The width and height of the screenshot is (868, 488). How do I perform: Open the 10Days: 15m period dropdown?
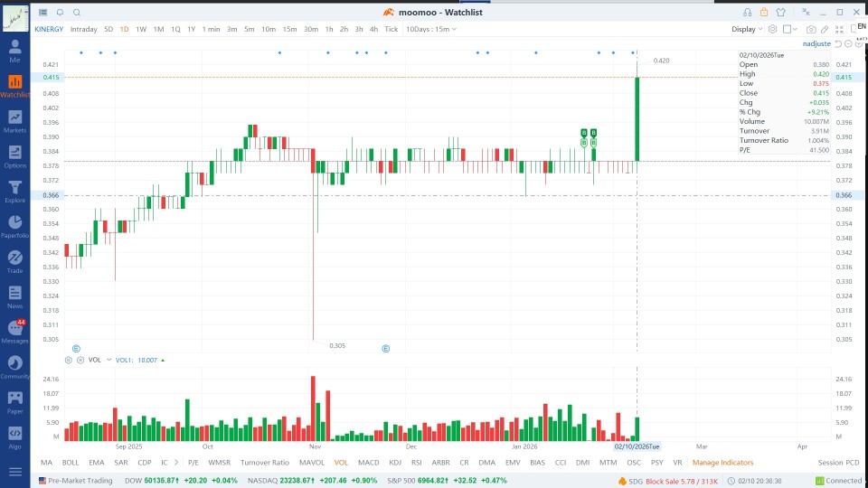pos(431,29)
